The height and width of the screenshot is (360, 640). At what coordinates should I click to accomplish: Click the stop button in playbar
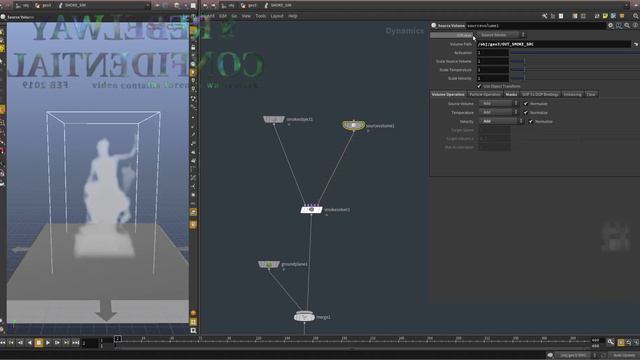click(38, 343)
